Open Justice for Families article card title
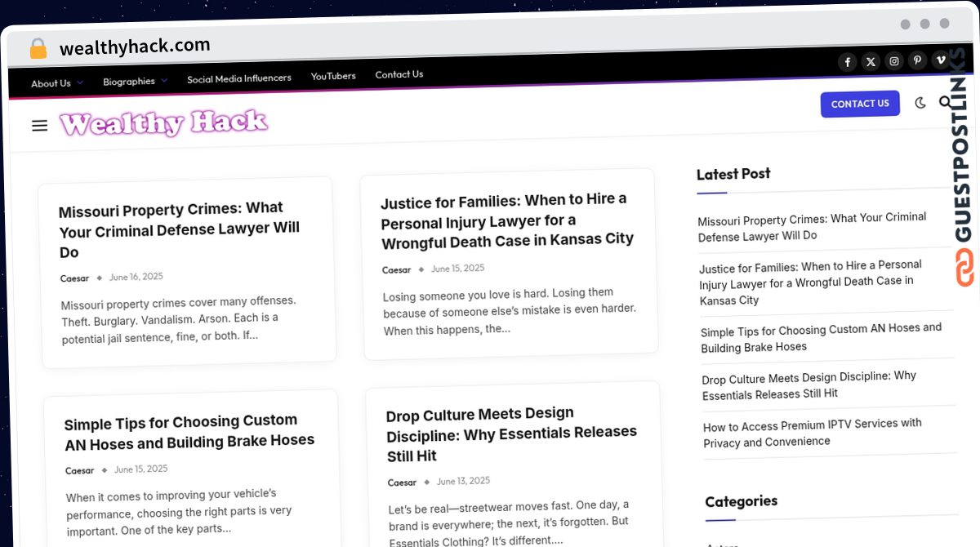This screenshot has width=980, height=547. [506, 220]
